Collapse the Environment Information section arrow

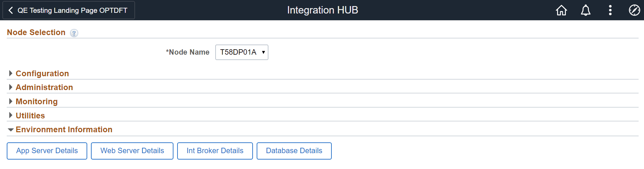click(11, 130)
